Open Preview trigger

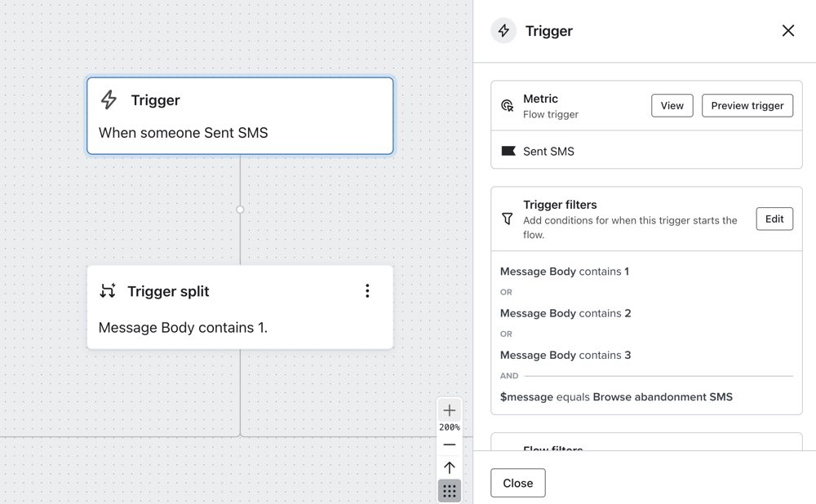tap(747, 105)
